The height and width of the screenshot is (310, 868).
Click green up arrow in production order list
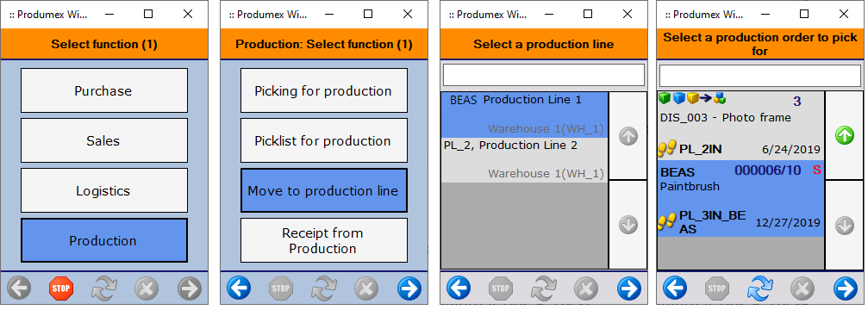844,135
